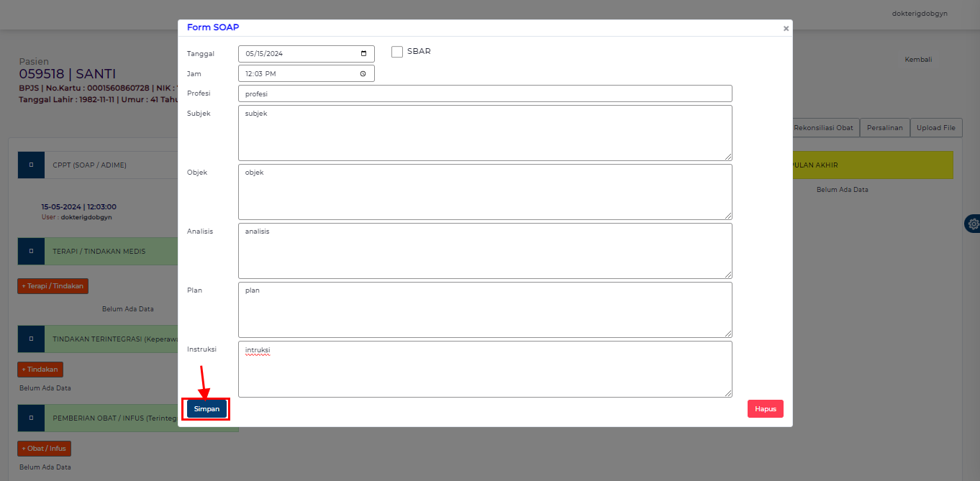Open the Jam time picker clock icon
The width and height of the screenshot is (980, 481).
[x=365, y=73]
